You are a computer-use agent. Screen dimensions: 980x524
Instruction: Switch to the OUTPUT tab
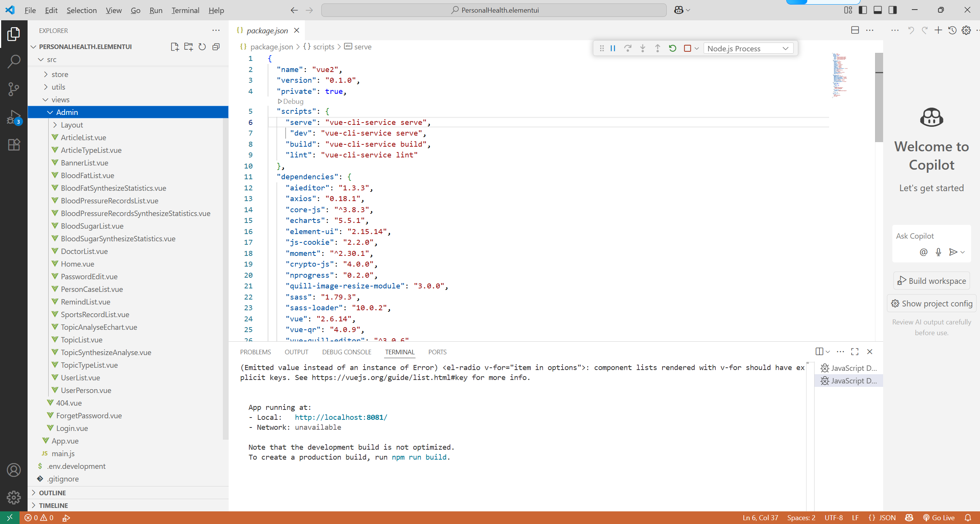[296, 352]
